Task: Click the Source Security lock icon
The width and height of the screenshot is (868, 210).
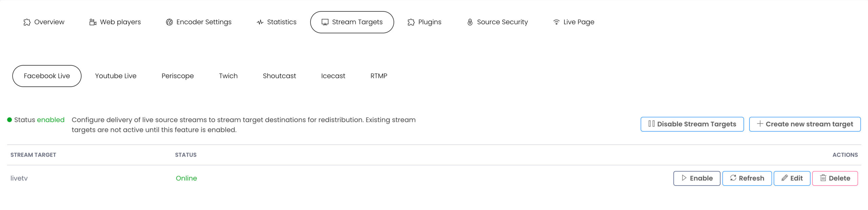Action: click(x=470, y=22)
